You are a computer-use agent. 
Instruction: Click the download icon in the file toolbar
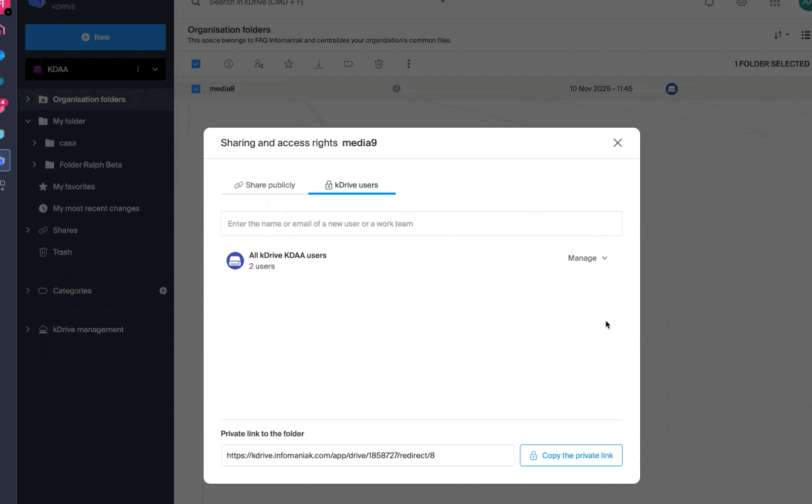(x=319, y=64)
